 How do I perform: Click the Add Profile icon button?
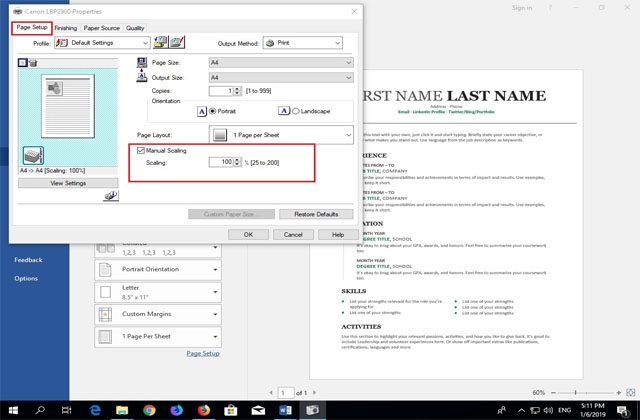pyautogui.click(x=162, y=44)
